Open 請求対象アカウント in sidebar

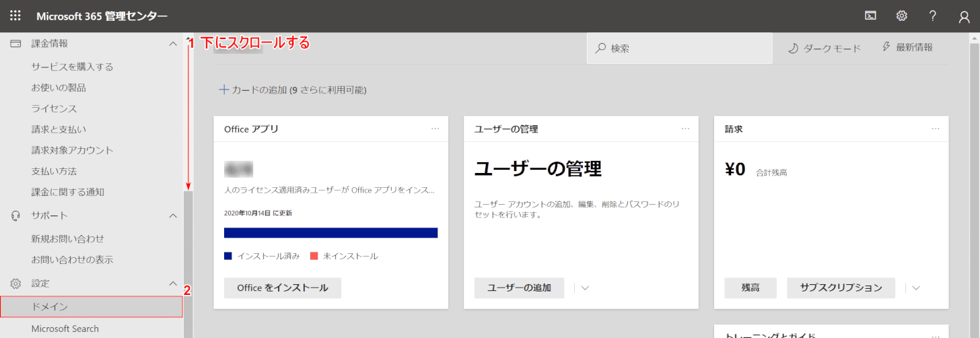(x=73, y=150)
